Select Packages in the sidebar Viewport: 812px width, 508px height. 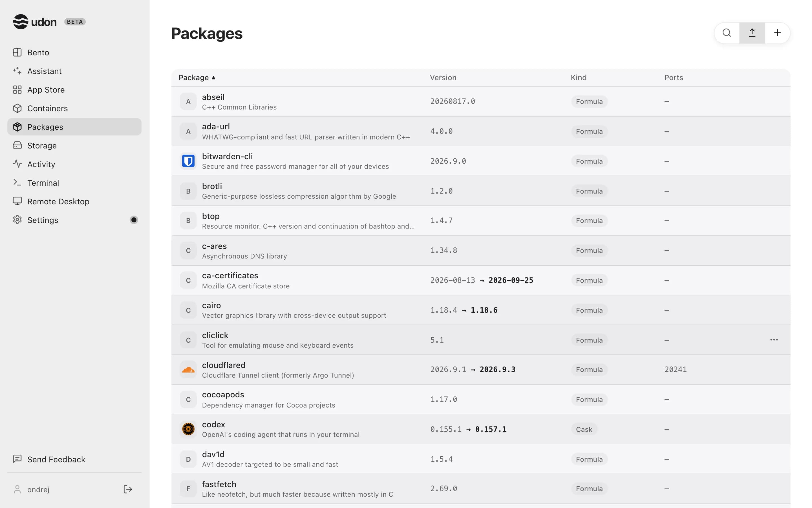pos(74,127)
